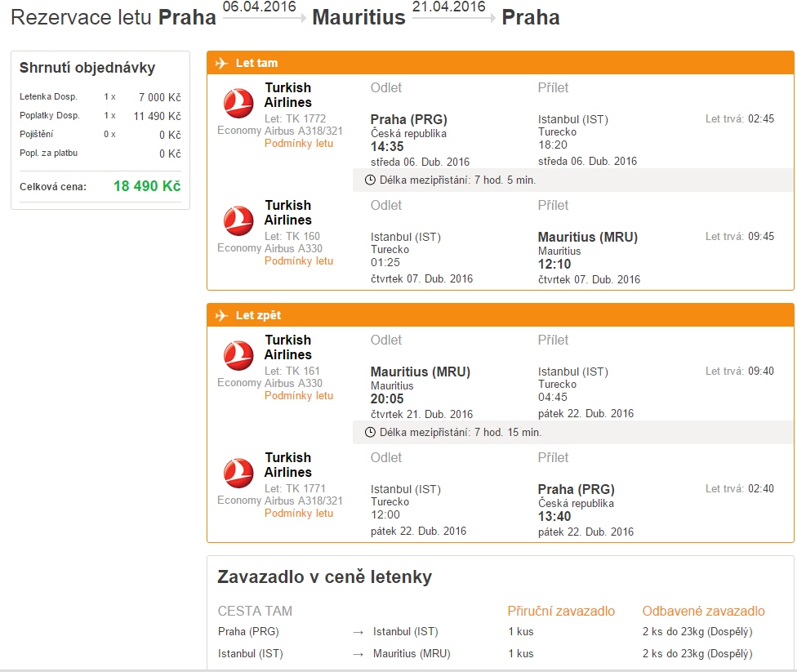Click departure time 14:35 from Praha

[387, 146]
